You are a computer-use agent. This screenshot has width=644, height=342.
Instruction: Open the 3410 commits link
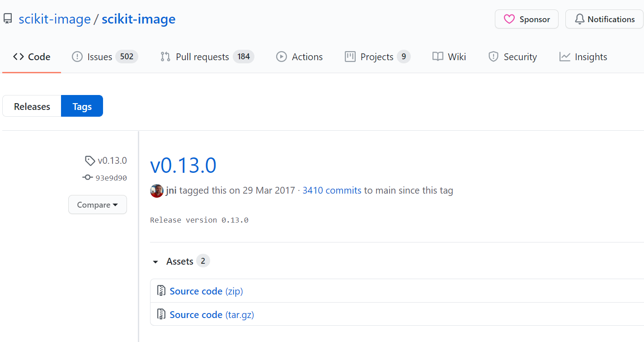click(x=332, y=190)
